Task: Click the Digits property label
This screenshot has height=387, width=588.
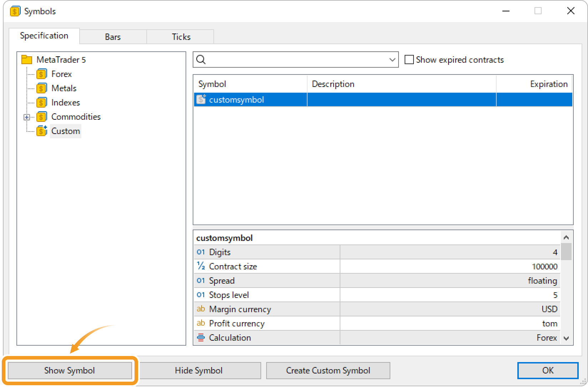Action: pyautogui.click(x=220, y=252)
